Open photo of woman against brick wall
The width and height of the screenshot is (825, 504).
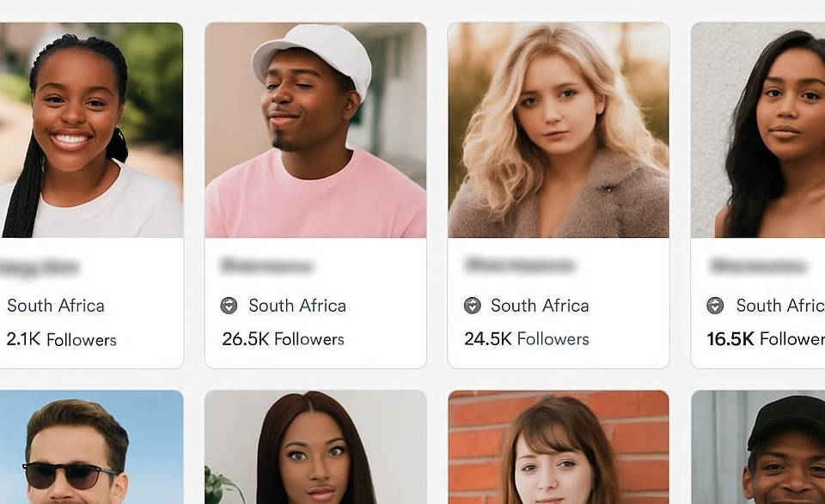click(x=558, y=447)
